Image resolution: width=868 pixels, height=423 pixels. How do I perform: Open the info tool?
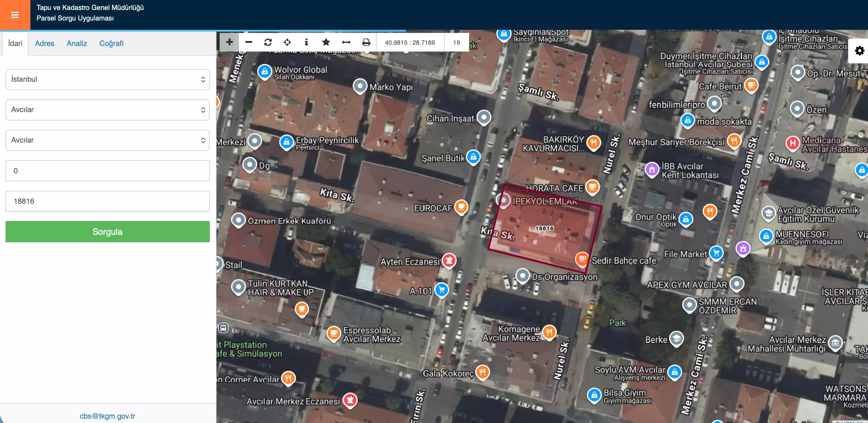pyautogui.click(x=306, y=42)
